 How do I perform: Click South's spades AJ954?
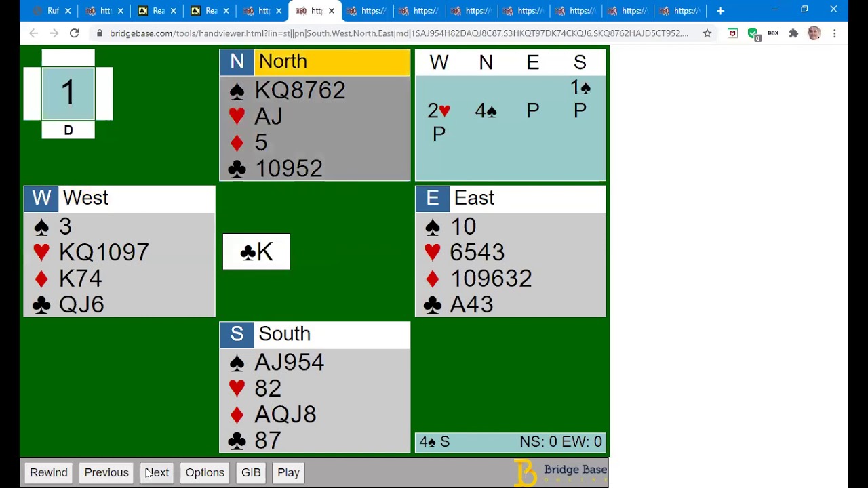289,363
